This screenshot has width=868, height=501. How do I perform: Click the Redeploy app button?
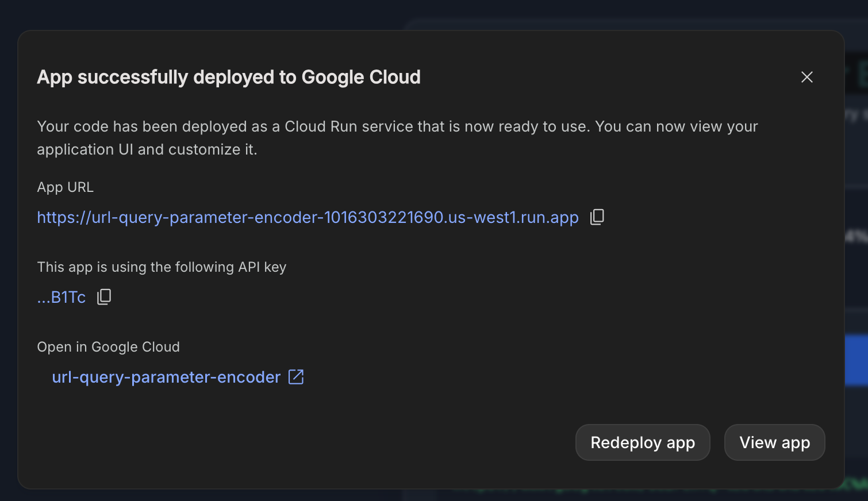643,442
